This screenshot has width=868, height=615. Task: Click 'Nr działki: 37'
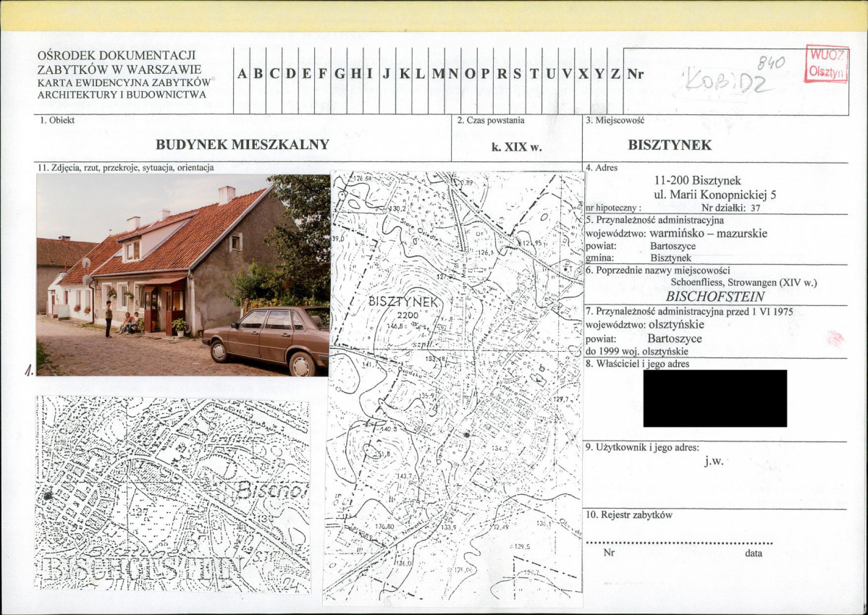tap(730, 208)
